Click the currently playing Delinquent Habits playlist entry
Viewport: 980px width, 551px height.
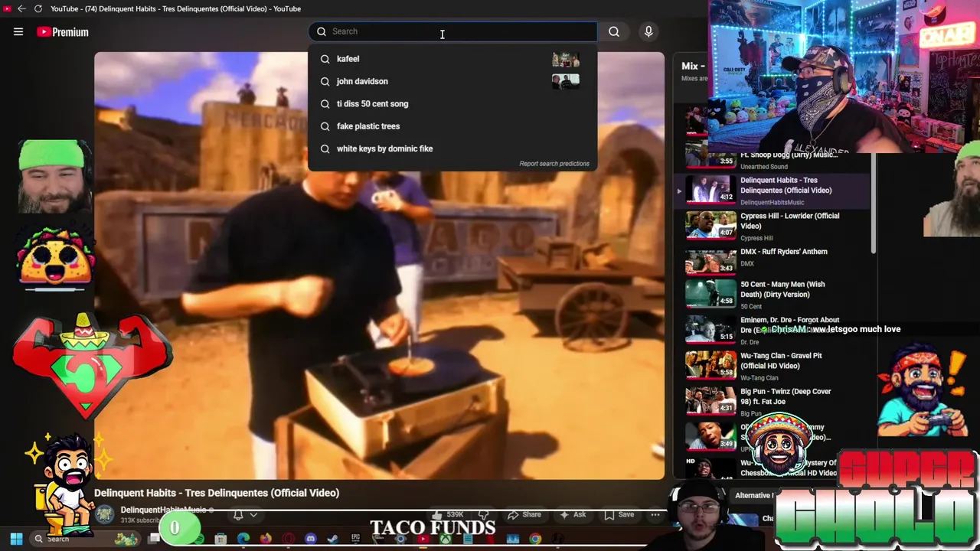coord(772,190)
